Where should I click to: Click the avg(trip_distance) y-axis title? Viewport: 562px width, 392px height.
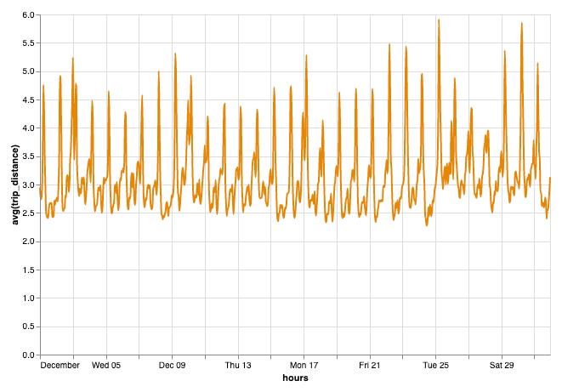click(x=14, y=185)
